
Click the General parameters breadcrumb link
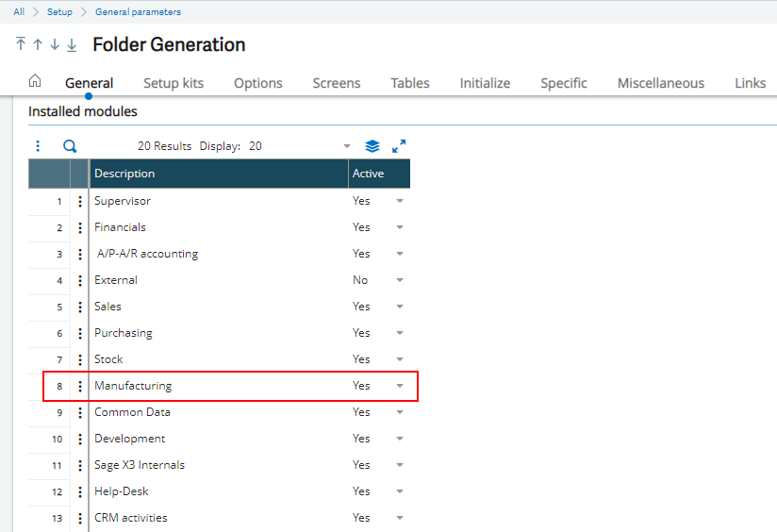[138, 12]
